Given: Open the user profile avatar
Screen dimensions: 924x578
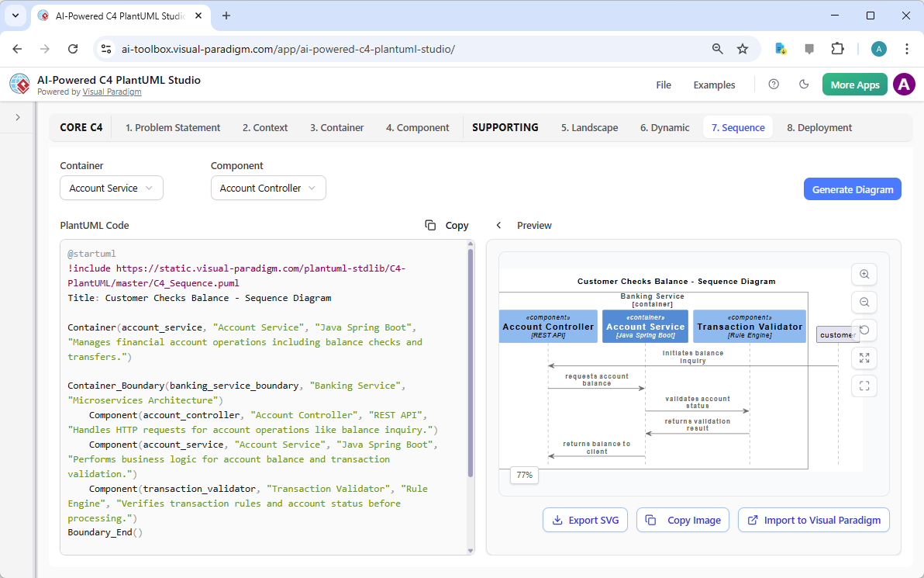Looking at the screenshot, I should 904,84.
